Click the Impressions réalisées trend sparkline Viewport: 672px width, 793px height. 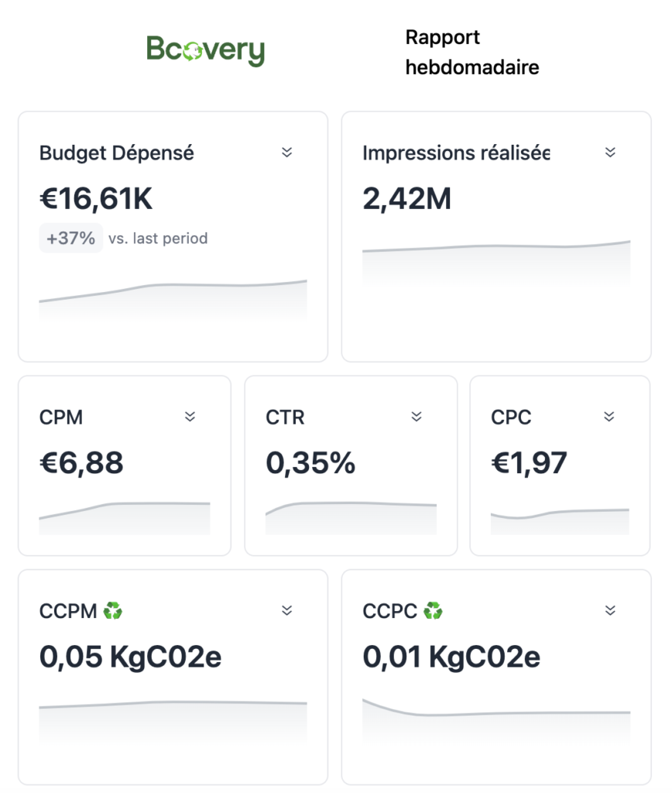click(x=496, y=262)
